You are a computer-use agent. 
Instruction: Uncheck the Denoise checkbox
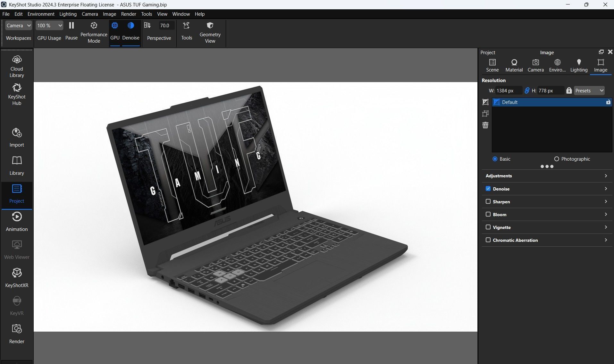tap(488, 189)
